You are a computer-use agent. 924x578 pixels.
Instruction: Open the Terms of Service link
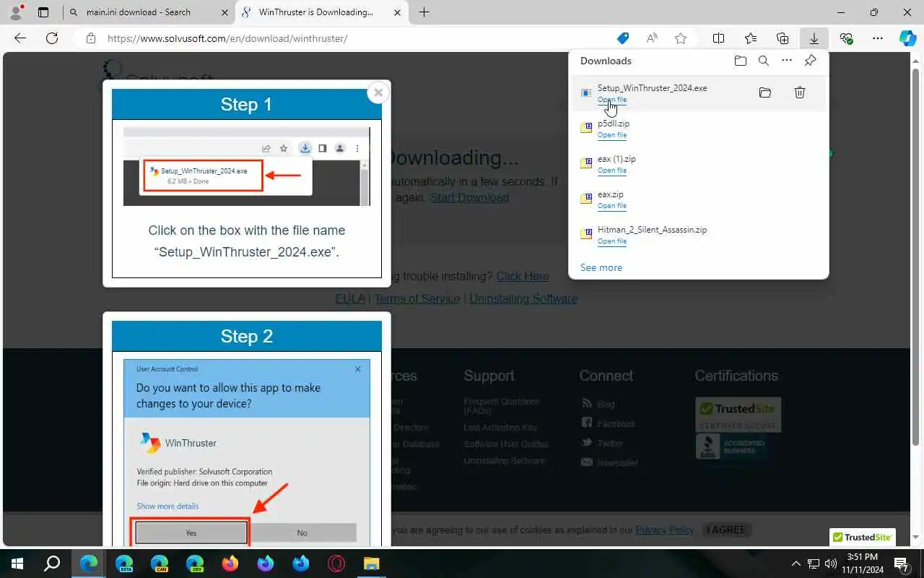[417, 298]
